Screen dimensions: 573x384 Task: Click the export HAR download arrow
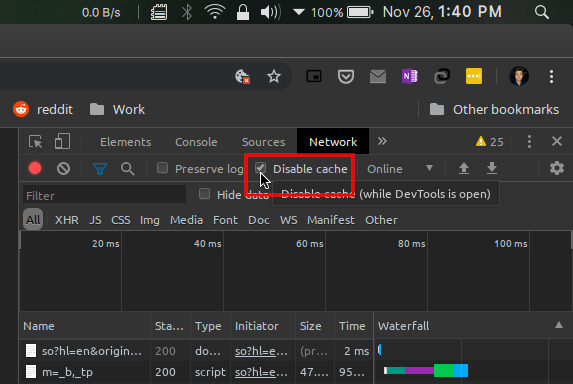[x=492, y=168]
